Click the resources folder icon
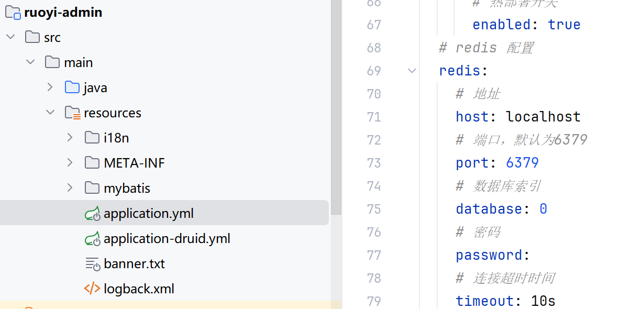The image size is (644, 309). 72,113
